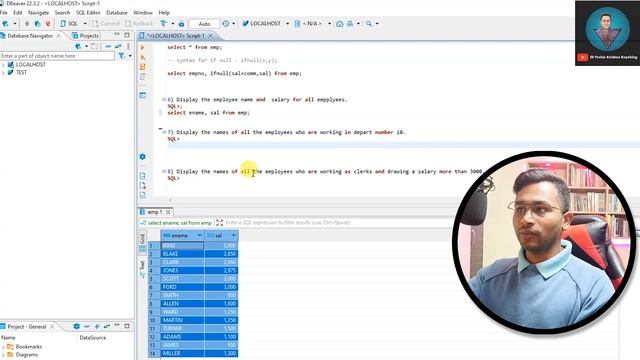Close the LOCALHOST Script-1 editor tab

(211, 36)
